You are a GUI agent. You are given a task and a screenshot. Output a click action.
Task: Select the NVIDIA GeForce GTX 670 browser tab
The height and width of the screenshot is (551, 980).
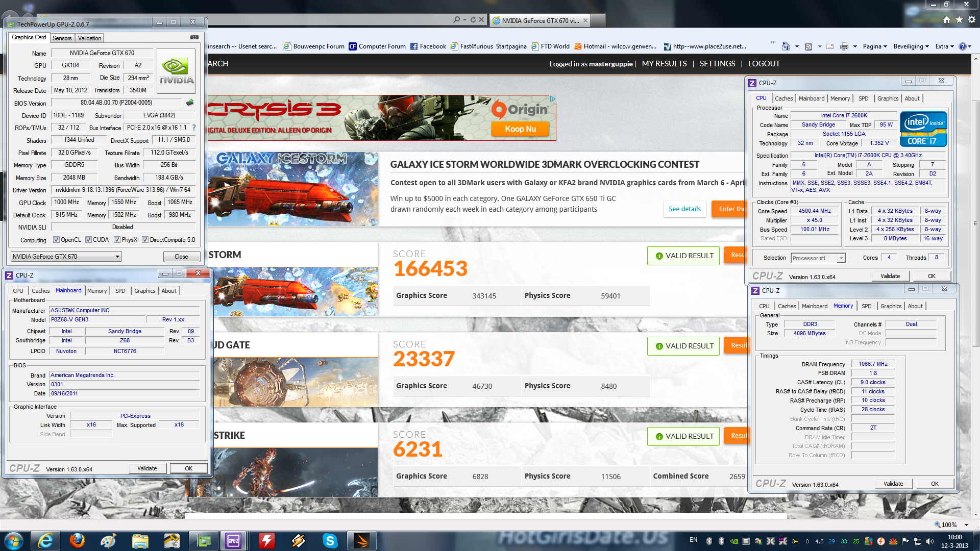540,20
